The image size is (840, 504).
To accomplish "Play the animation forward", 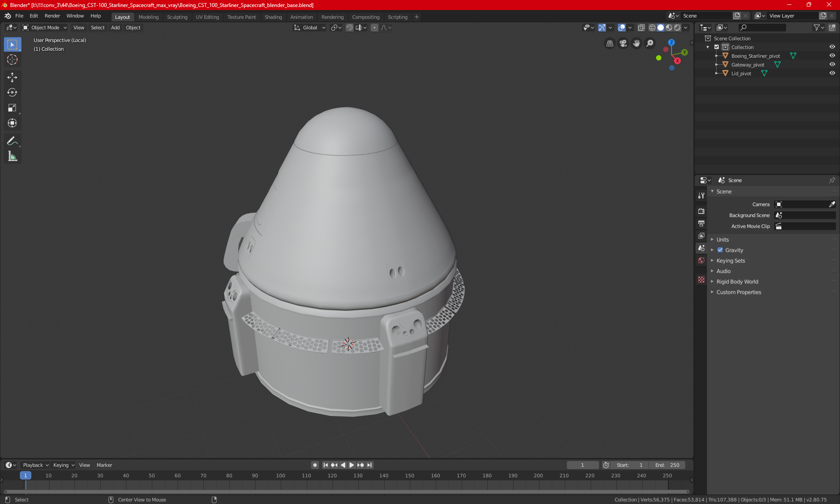I will pos(352,465).
